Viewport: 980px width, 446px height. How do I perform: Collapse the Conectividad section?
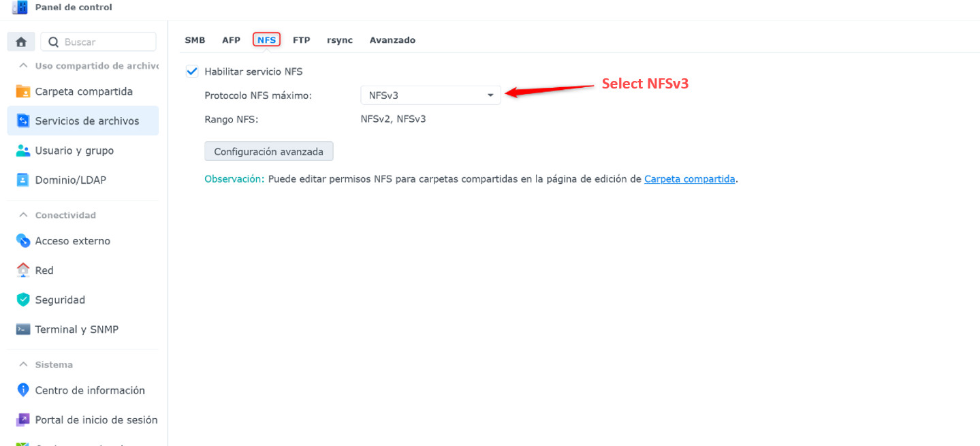coord(23,214)
